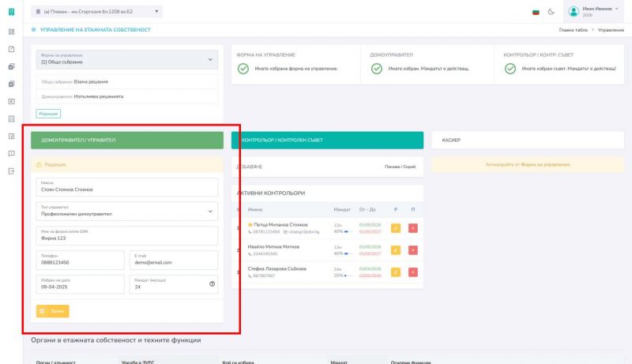
Task: Focus the Фирма 123 input field
Action: [127, 235]
